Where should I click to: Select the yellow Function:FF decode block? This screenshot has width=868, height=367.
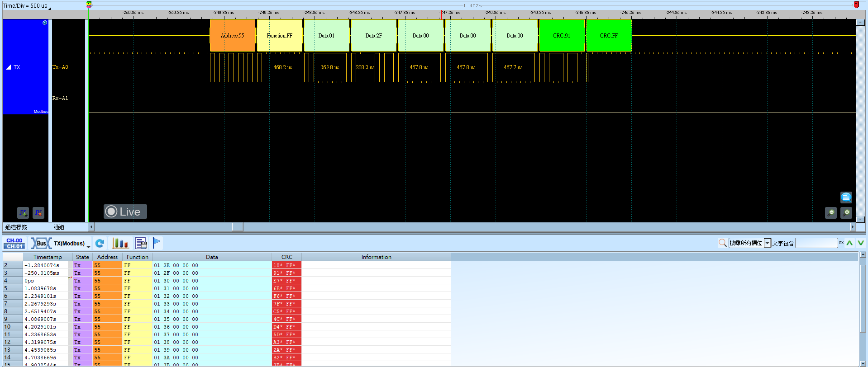pos(280,35)
